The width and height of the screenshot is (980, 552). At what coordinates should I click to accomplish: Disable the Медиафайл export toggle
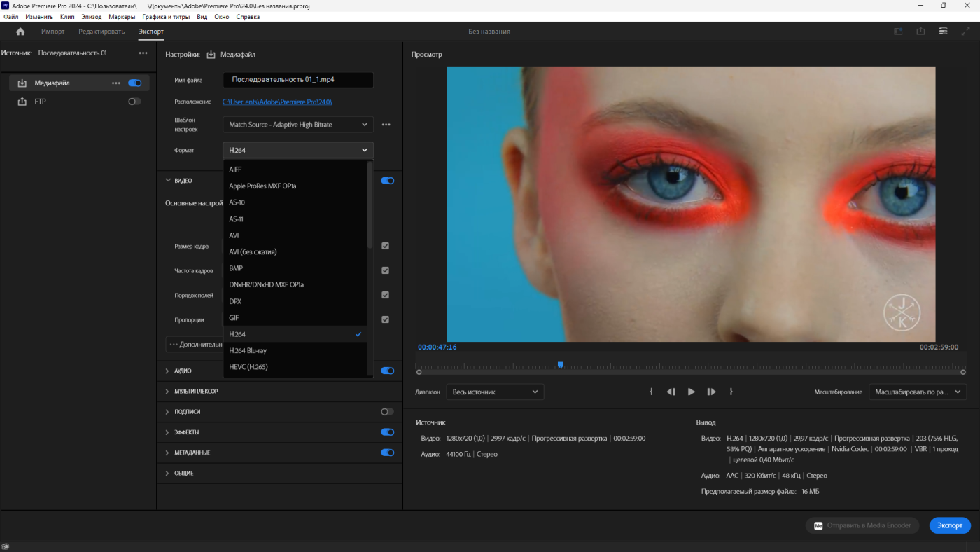tap(134, 83)
